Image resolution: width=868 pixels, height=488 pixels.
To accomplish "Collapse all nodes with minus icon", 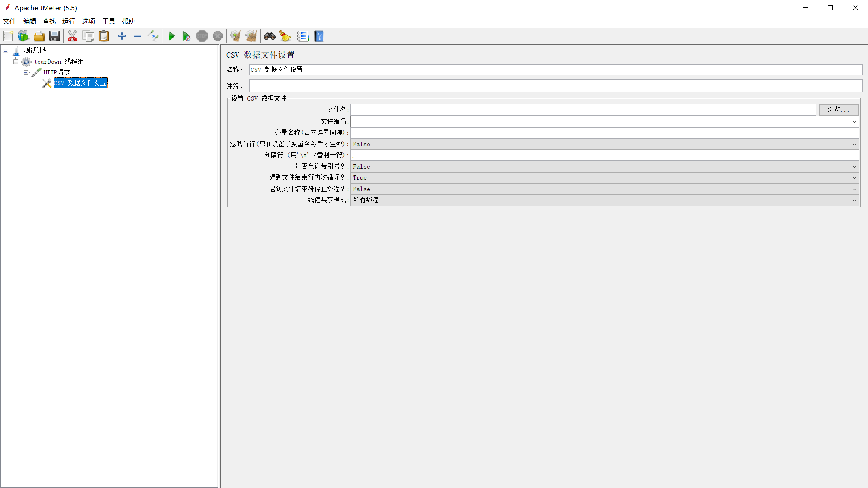I will (x=137, y=36).
